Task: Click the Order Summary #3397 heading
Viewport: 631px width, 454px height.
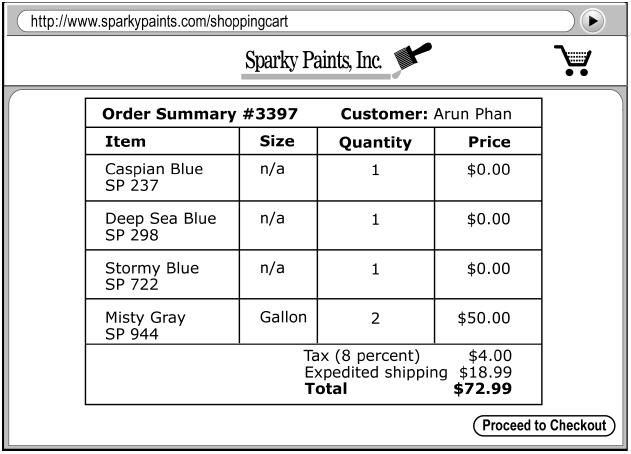Action: [x=200, y=114]
